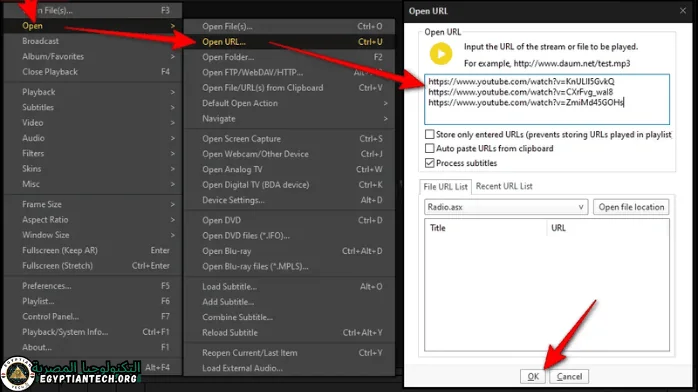Open Preferences... from main menu
Screen dimensions: 698x392
pyautogui.click(x=93, y=286)
